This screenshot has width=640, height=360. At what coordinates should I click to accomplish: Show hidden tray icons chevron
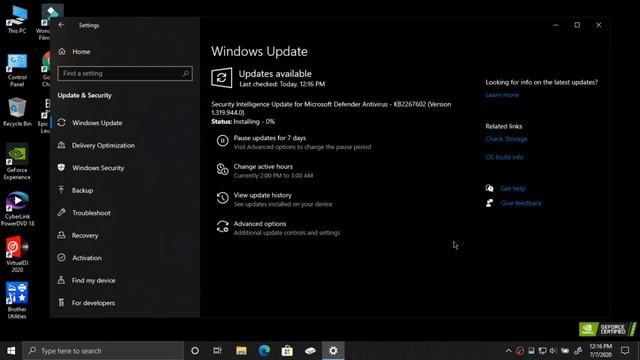click(508, 351)
